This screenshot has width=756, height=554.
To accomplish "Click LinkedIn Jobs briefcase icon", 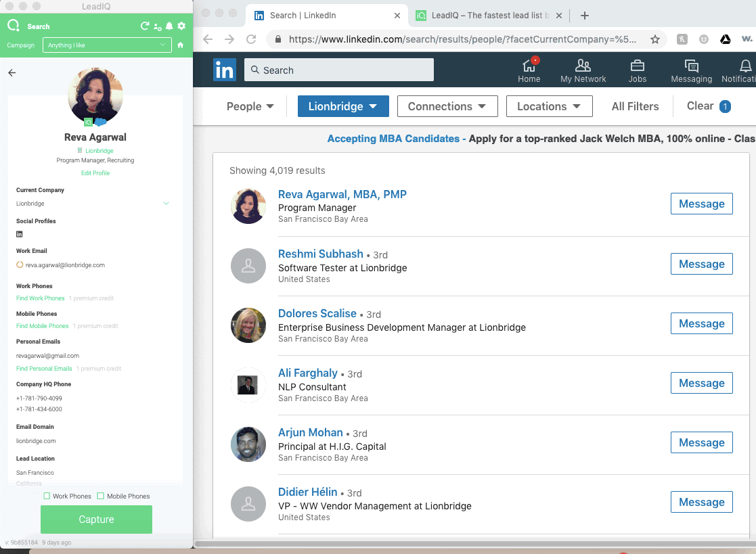I will [637, 70].
